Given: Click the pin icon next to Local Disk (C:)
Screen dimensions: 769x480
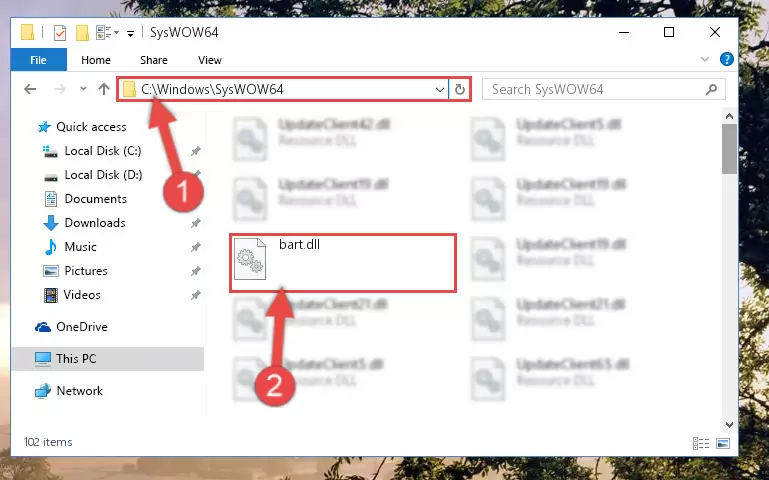Looking at the screenshot, I should tap(196, 151).
